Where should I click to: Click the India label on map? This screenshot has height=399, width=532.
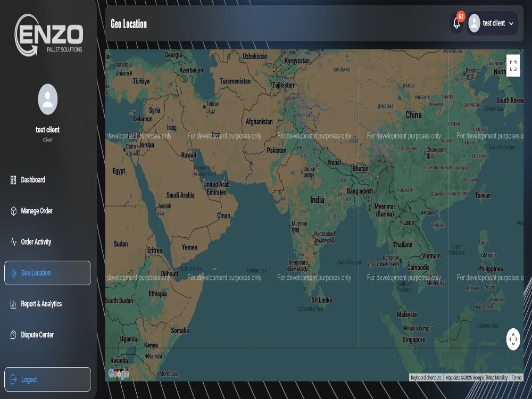tap(317, 200)
